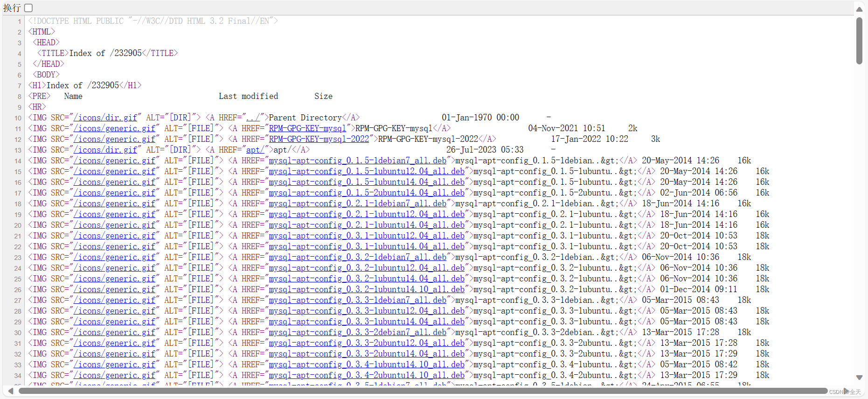Viewport: 868px width, 399px height.
Task: Click the date '26-Jul-2023 05:33'
Action: (485, 150)
